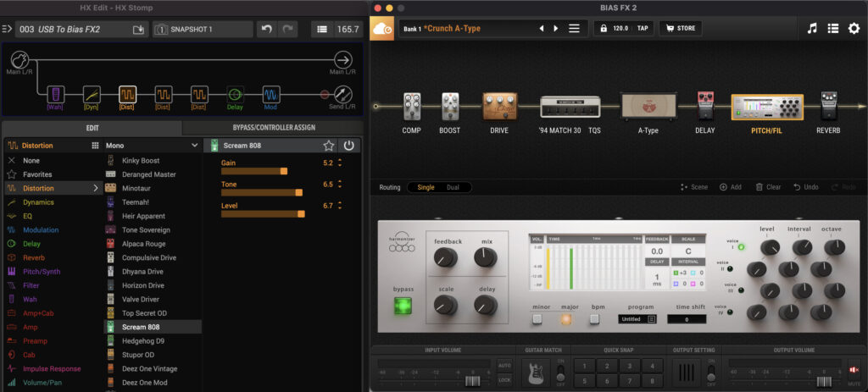Save preset icon next to USB To Bias FX2
The width and height of the screenshot is (868, 392).
(x=138, y=30)
